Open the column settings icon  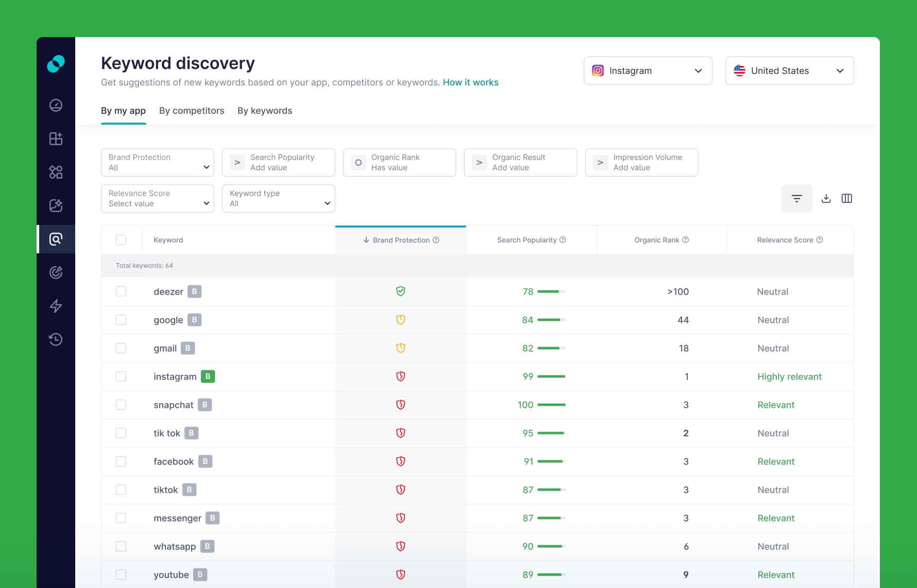[x=846, y=198]
